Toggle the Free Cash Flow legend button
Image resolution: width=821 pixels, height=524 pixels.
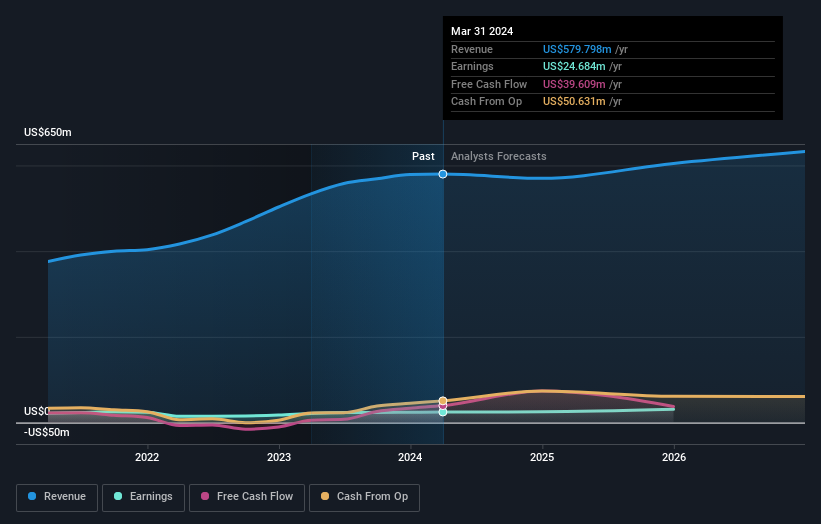point(247,497)
